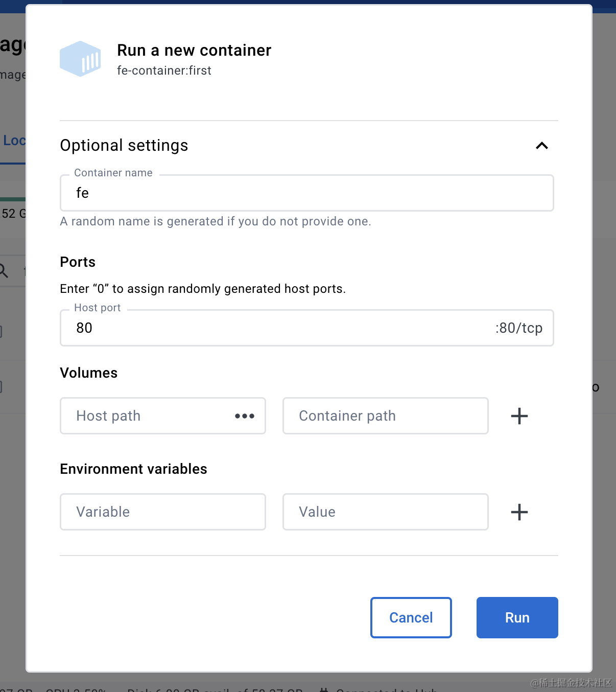Click the Optional settings heading
Screen dimensions: 616x692
[x=124, y=146]
